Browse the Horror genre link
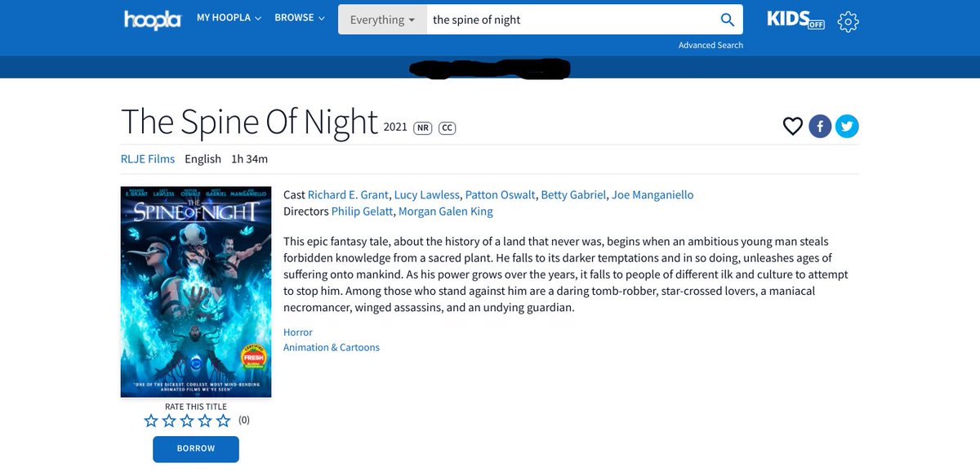Viewport: 980px width, 472px height. click(298, 332)
